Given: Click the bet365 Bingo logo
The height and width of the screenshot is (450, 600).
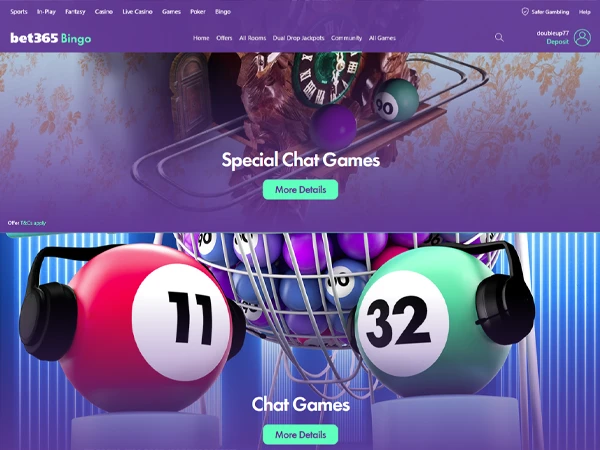Looking at the screenshot, I should tap(51, 38).
